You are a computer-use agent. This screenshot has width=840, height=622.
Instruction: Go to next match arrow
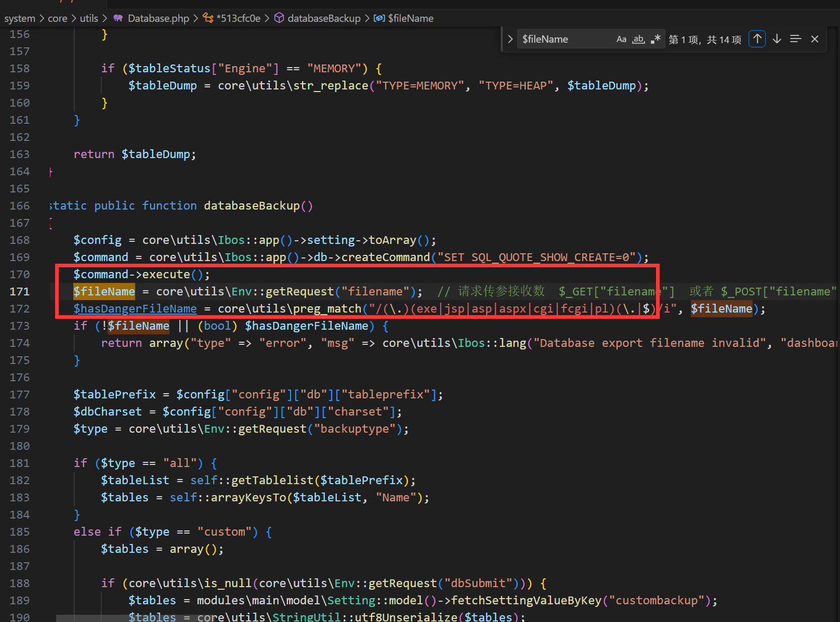(x=777, y=39)
